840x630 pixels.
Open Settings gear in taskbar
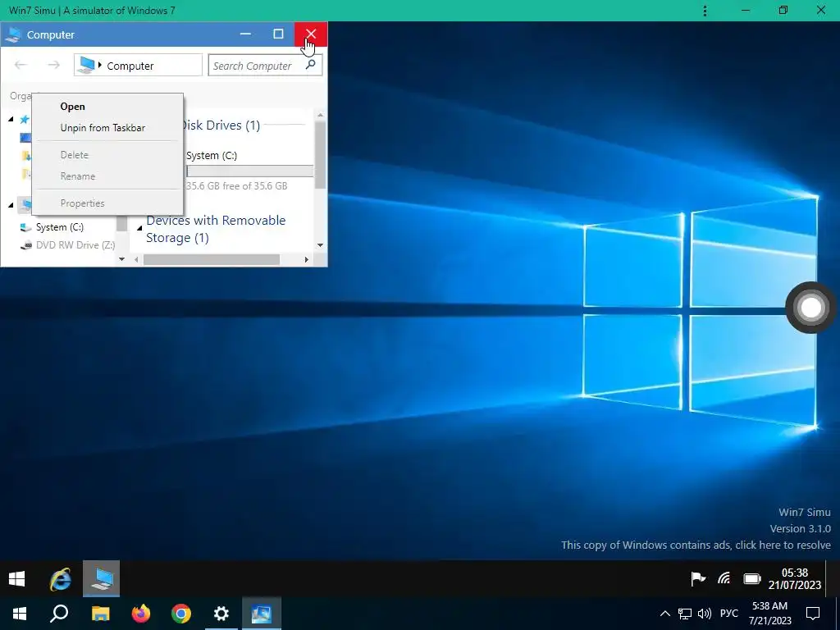click(x=221, y=614)
